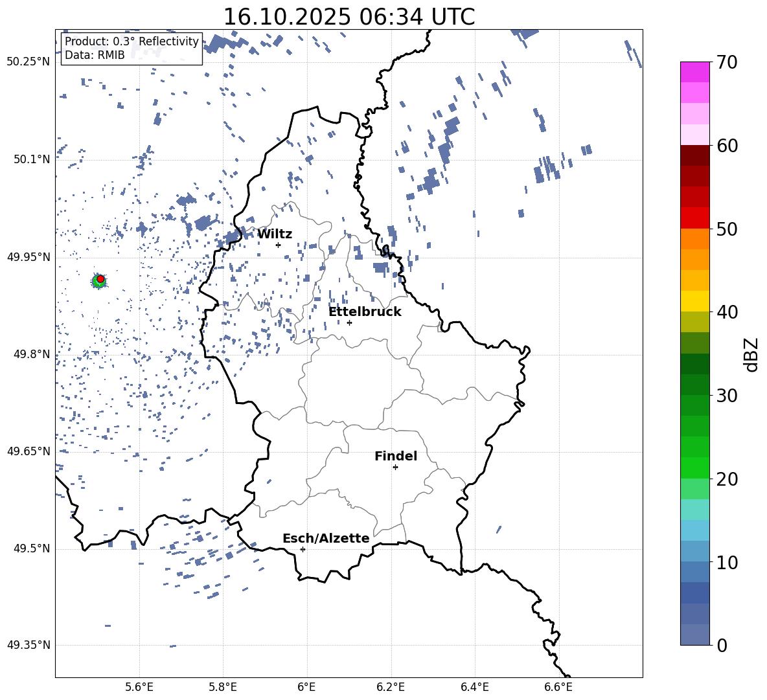Click the title text 16.10.2025 06:34 UTC
767x700 pixels.
349,17
